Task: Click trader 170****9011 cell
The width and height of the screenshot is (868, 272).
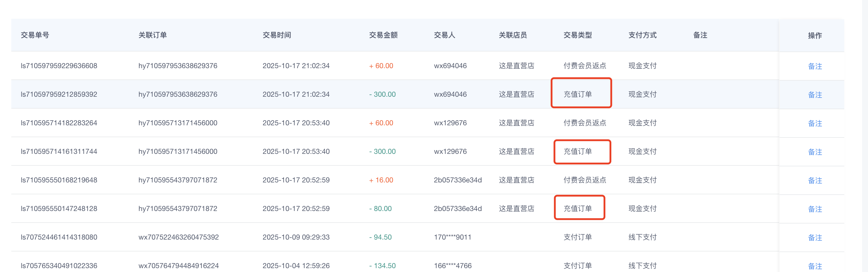Action: pos(452,237)
